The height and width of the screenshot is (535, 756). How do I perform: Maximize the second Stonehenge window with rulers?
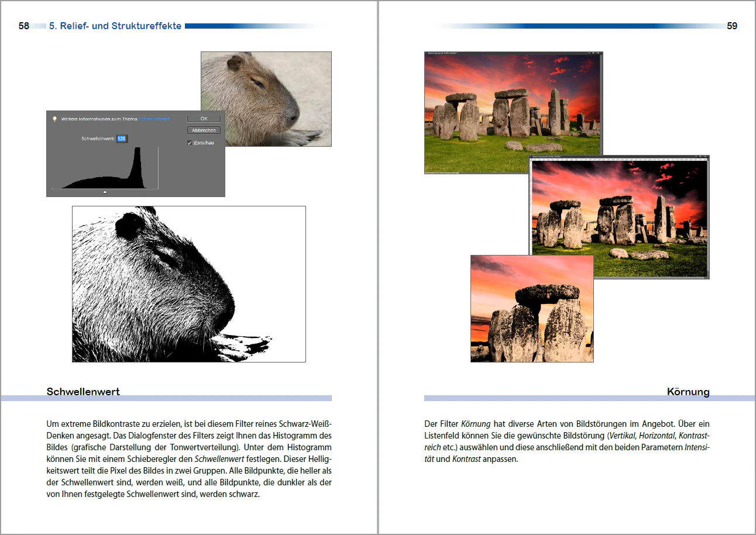(x=700, y=156)
